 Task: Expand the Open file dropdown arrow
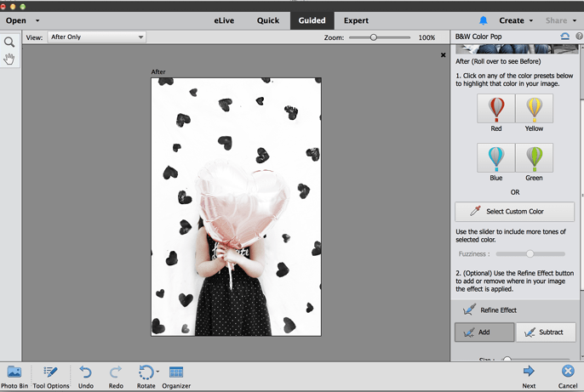[37, 20]
